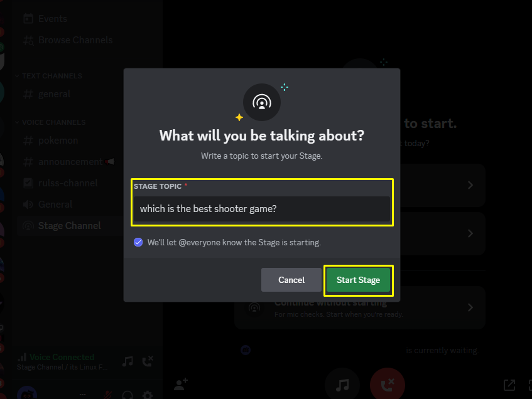This screenshot has height=399, width=532.
Task: Click the Stage Topic text field
Action: click(261, 209)
